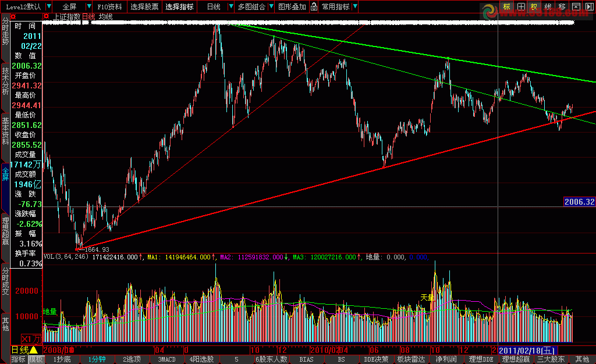
Task: Click 均线 label in chart title
Action: pos(106,17)
